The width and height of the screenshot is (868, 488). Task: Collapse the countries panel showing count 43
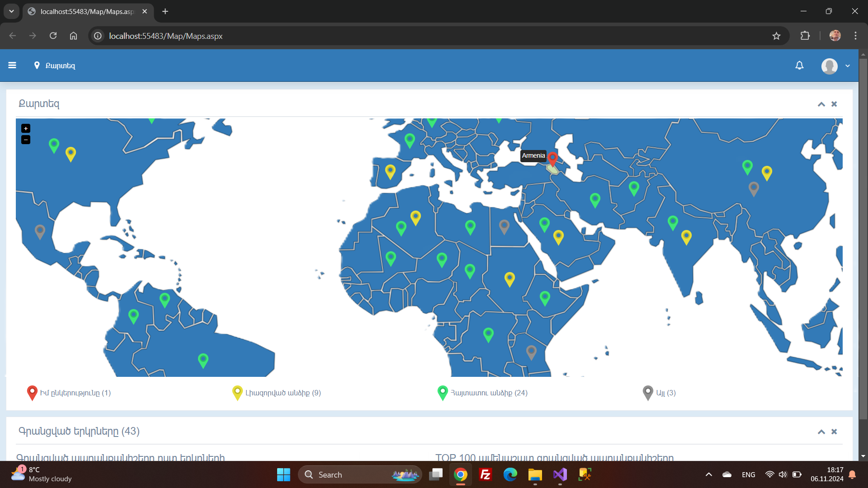821,432
